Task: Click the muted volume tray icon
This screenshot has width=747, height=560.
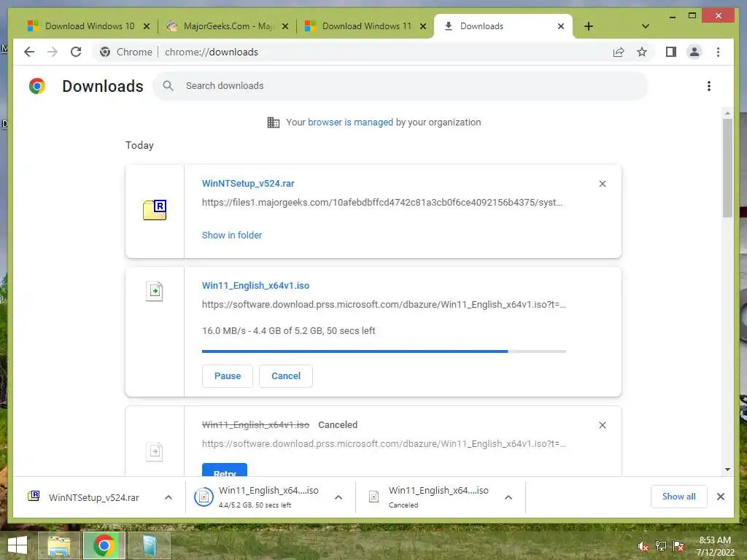Action: click(x=643, y=546)
